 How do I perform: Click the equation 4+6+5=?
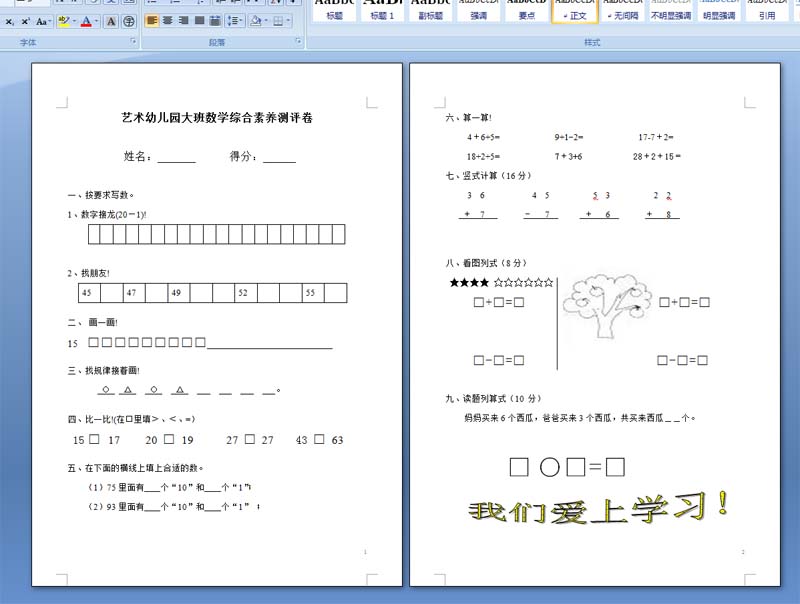click(x=483, y=137)
